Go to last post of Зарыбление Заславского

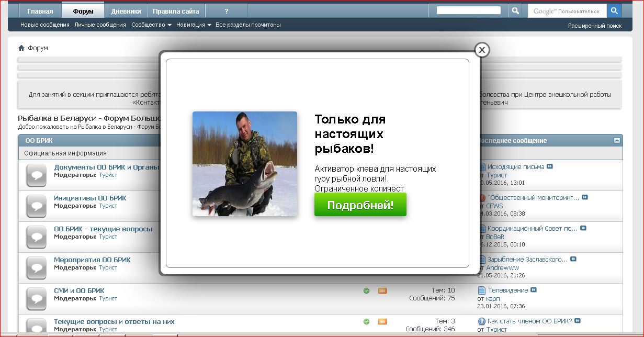tap(573, 260)
